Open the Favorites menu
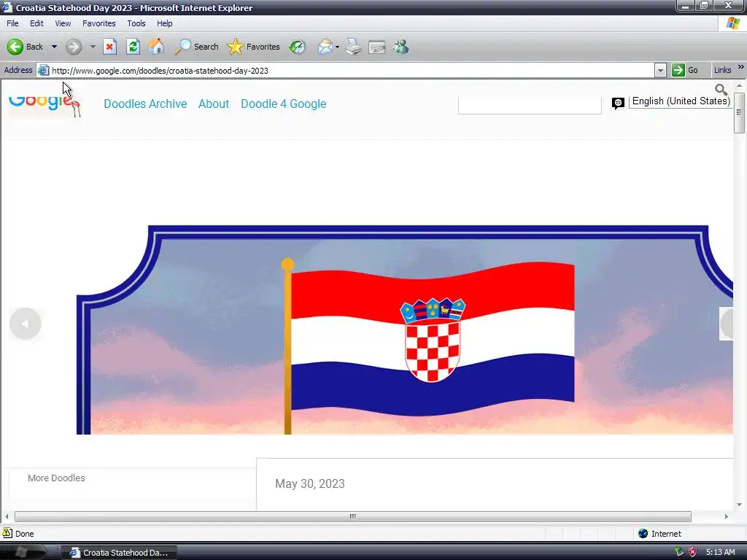Screen dimensions: 747x560 click(x=98, y=23)
